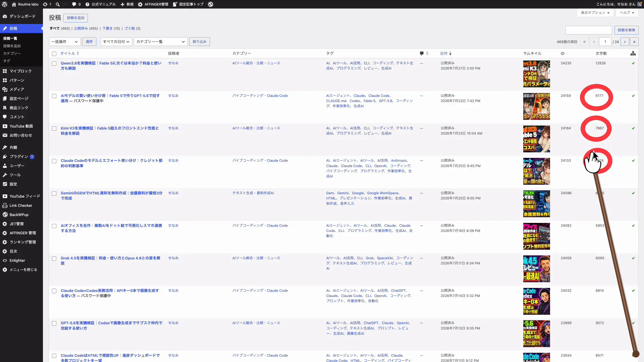Expand the 表示オプション panel
This screenshot has height=362, width=644.
(x=595, y=13)
